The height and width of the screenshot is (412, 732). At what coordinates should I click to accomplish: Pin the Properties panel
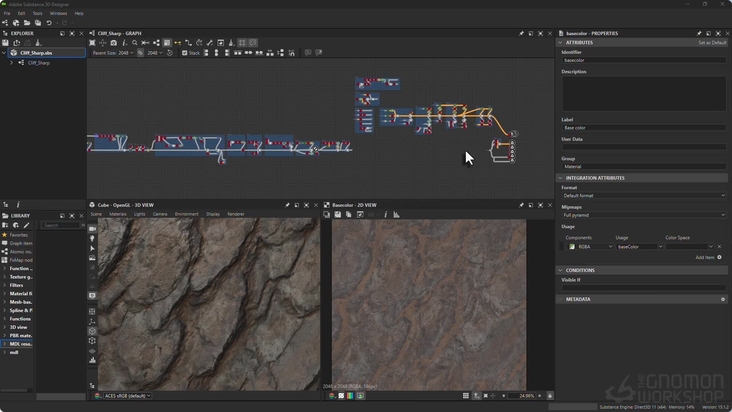coord(699,34)
